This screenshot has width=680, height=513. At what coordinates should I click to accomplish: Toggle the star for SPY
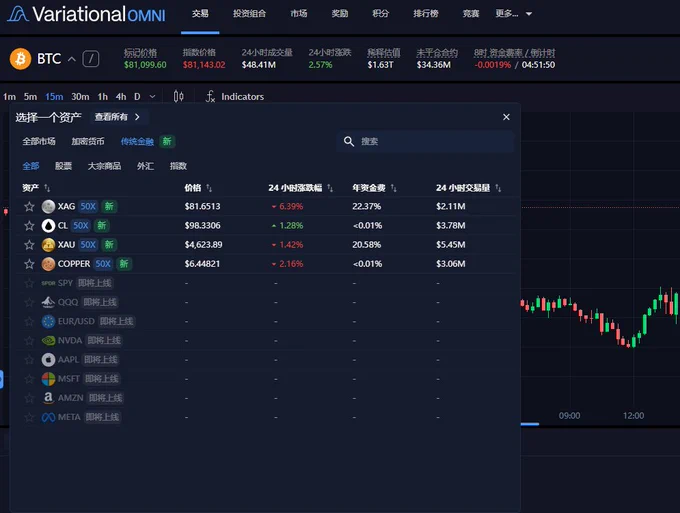(29, 283)
